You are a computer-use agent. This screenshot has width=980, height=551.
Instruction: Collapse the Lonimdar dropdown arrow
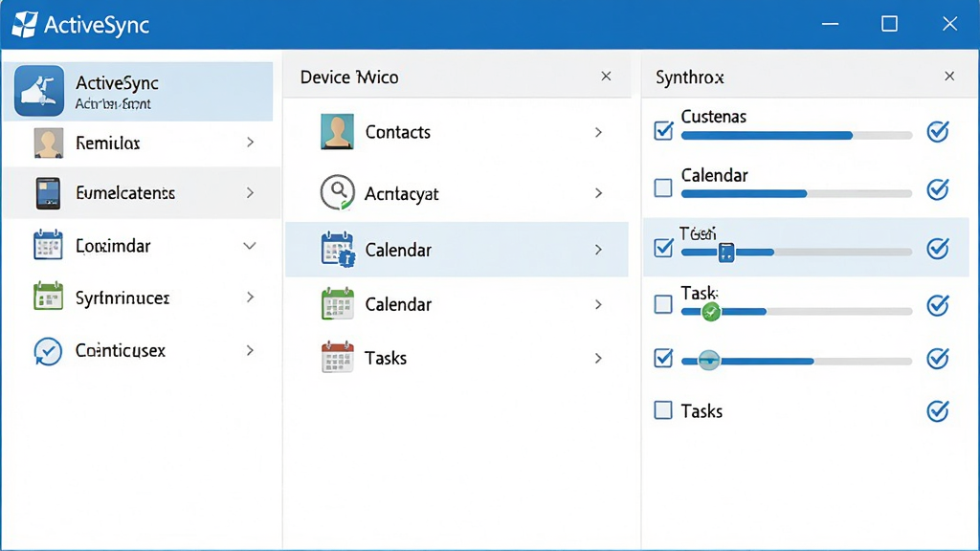250,246
